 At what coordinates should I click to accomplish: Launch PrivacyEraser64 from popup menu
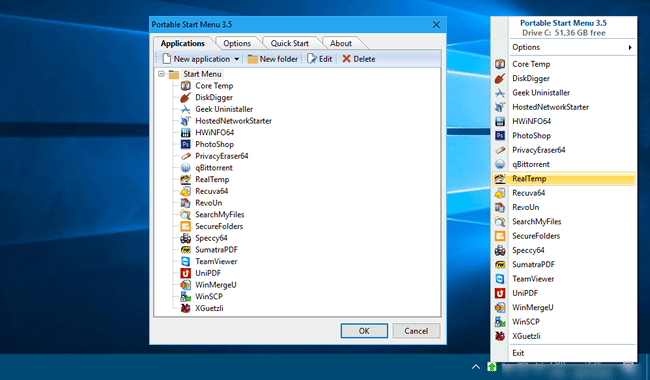tap(564, 150)
